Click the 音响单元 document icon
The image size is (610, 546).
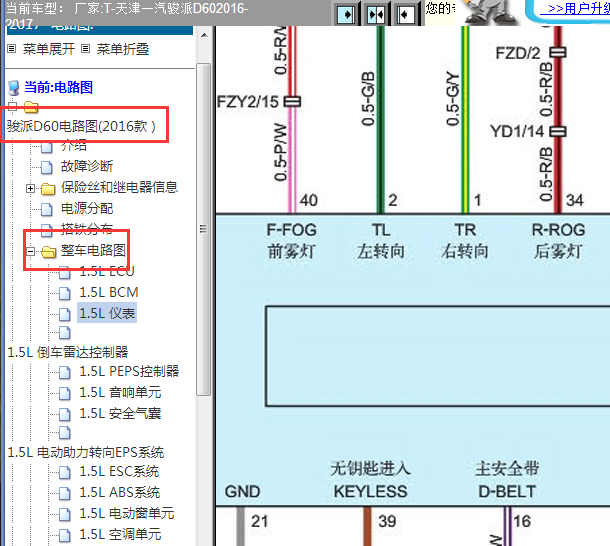pos(65,393)
